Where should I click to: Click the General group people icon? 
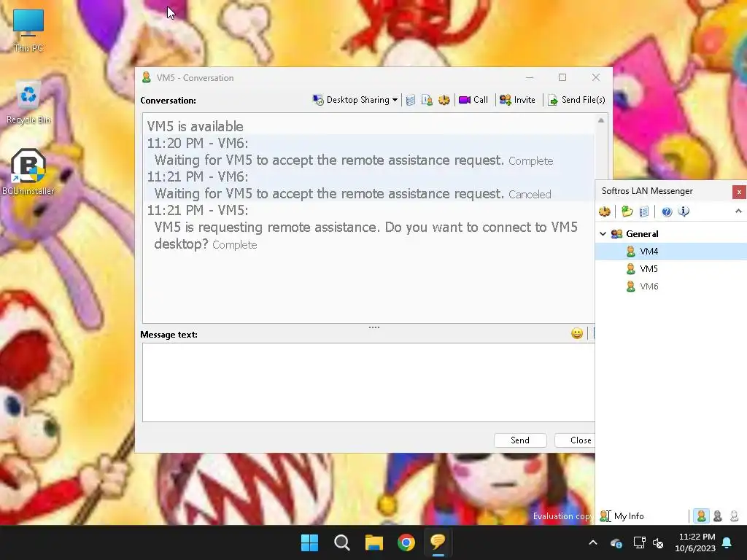617,234
